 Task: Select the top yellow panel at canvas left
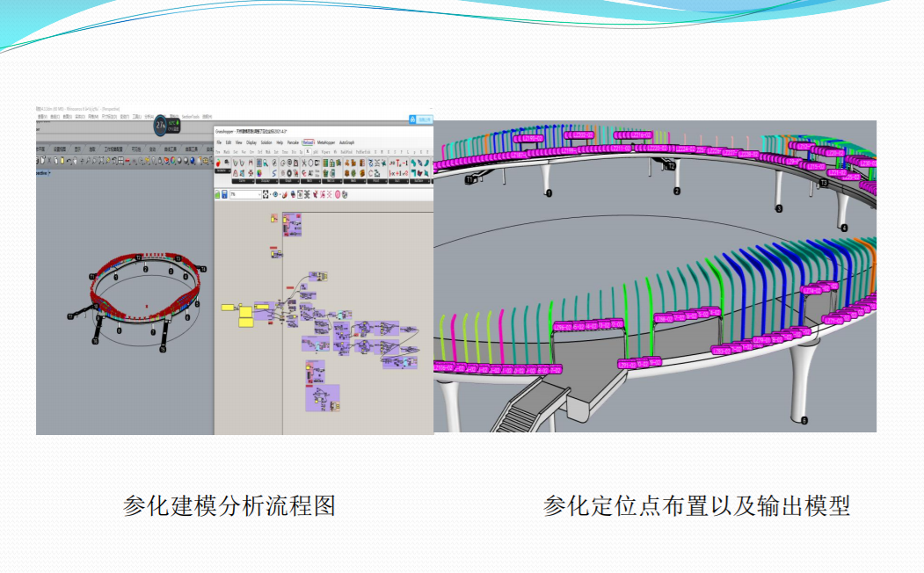(228, 307)
